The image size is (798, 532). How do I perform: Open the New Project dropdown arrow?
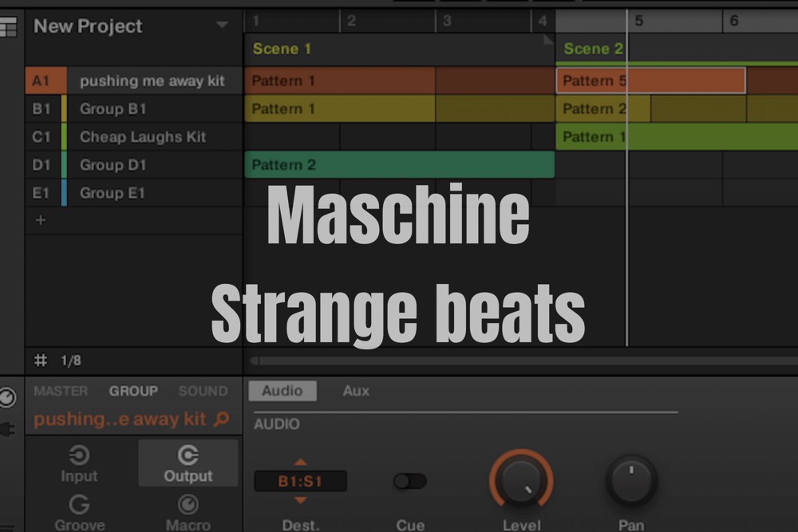[x=222, y=25]
